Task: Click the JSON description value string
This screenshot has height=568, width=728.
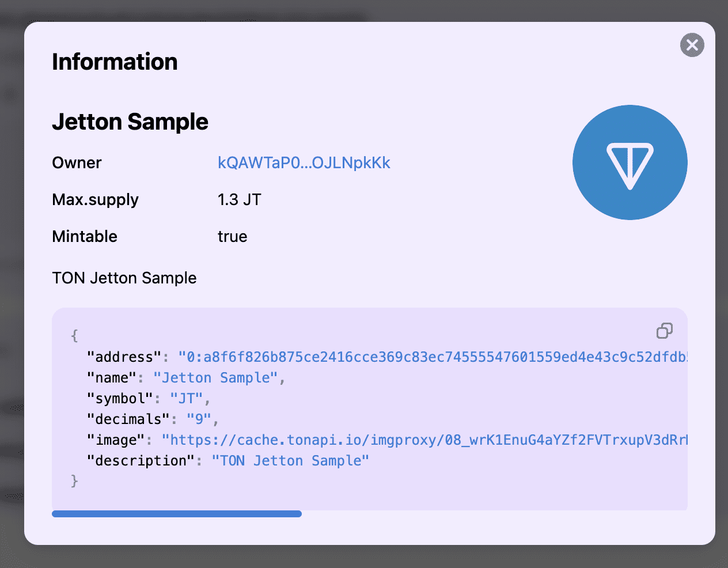Action: [x=290, y=461]
